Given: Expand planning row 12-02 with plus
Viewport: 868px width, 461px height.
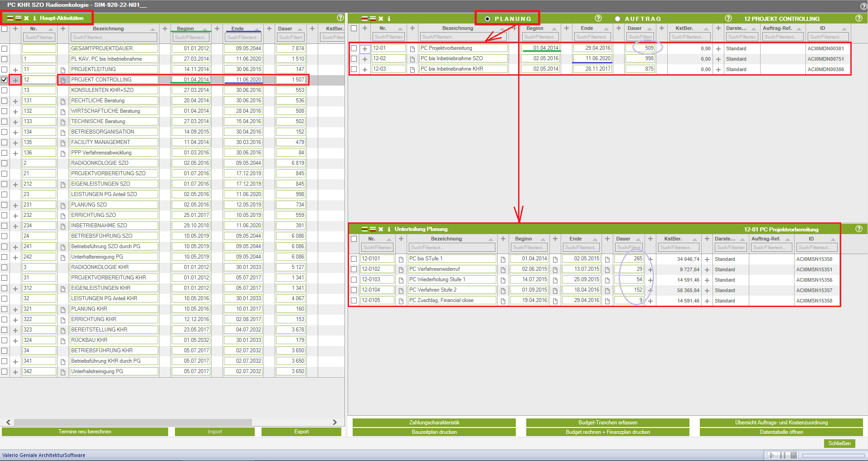Looking at the screenshot, I should point(365,59).
